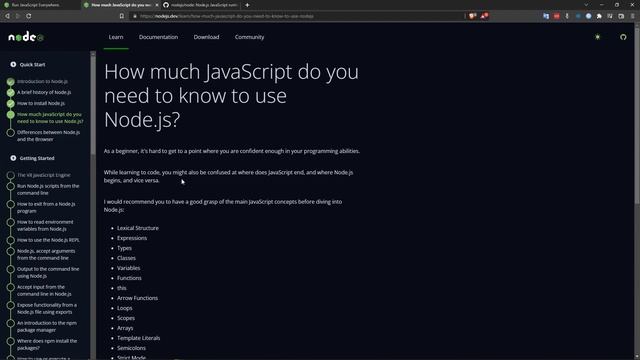
Task: Click the green check next to 'How to install Node.js'
Action: click(11, 104)
